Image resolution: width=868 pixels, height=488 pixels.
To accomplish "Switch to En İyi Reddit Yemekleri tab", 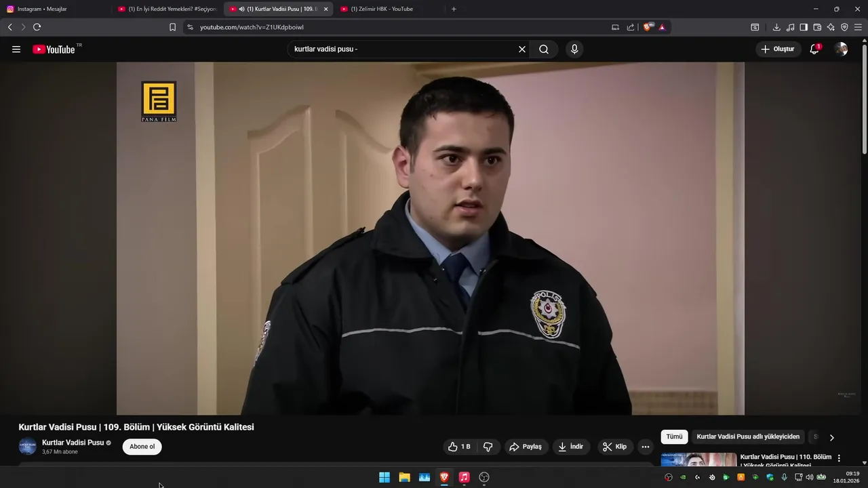I will pyautogui.click(x=167, y=9).
